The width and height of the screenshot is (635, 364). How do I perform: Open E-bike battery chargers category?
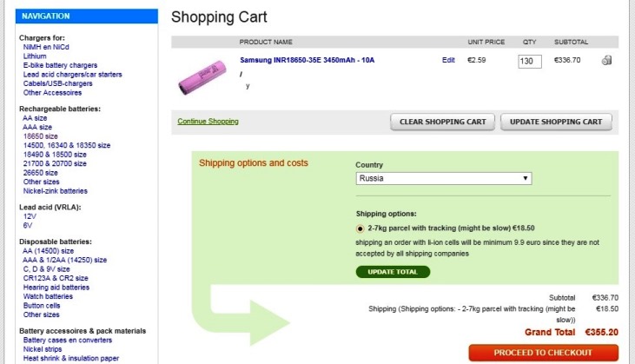pyautogui.click(x=62, y=65)
